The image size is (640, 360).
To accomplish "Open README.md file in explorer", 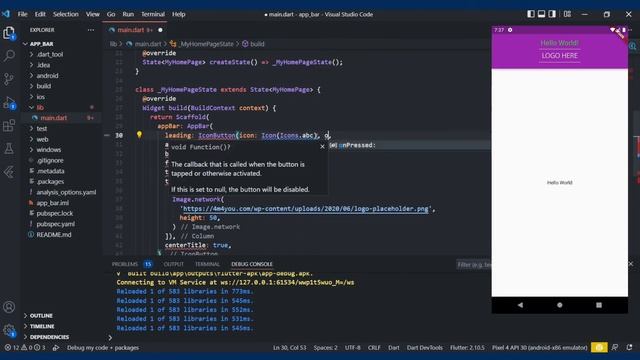I will point(53,235).
